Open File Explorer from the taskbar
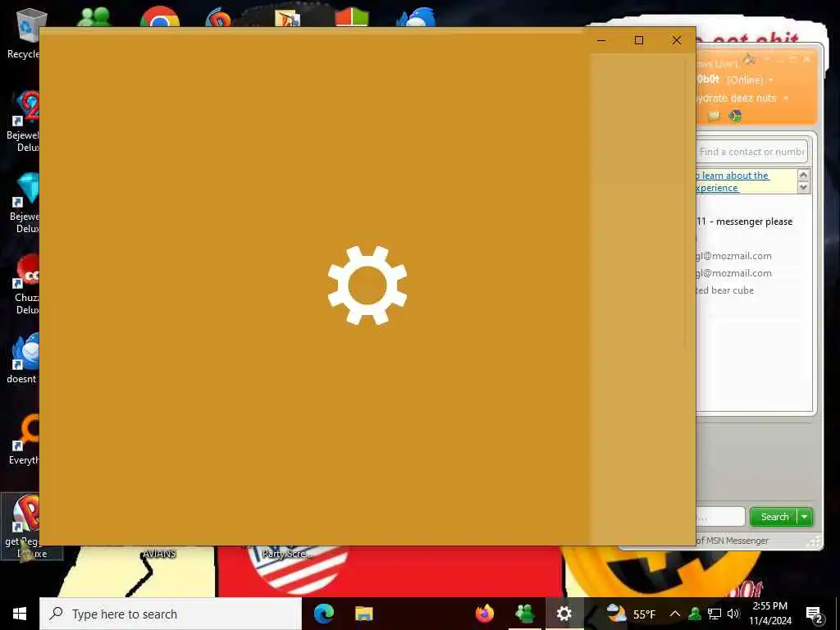This screenshot has width=840, height=630. (363, 614)
